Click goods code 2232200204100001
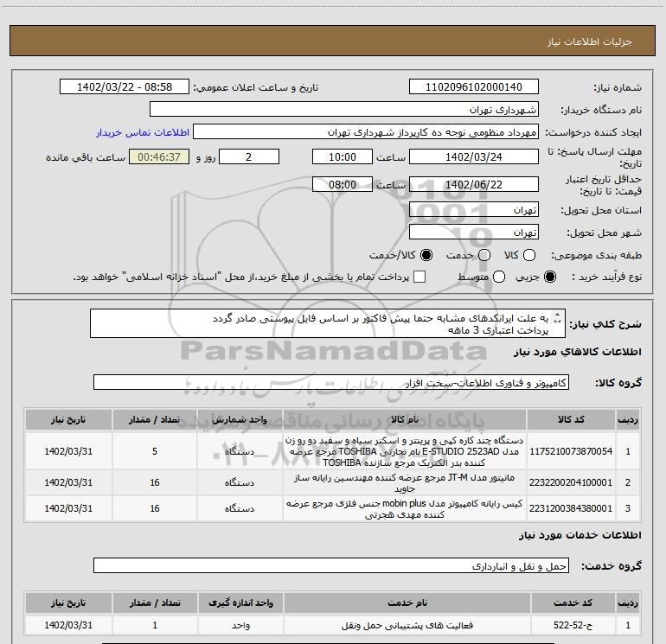Viewport: 666px width, 644px height. [571, 482]
